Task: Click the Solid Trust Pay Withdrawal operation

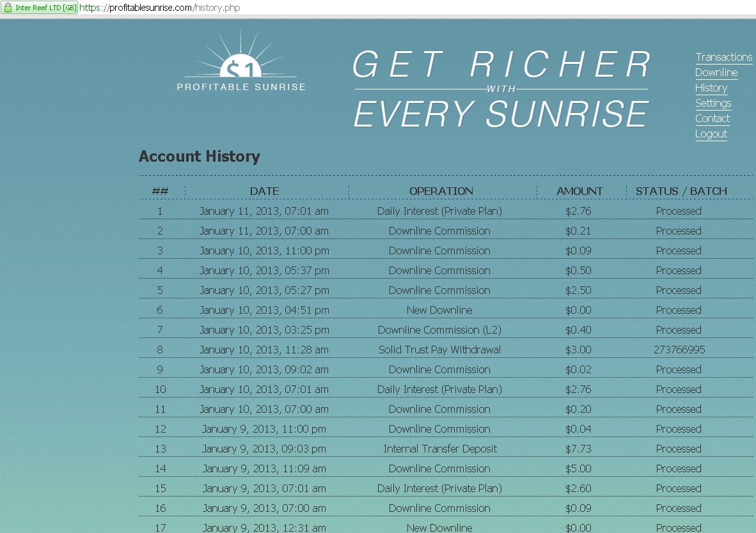Action: coord(439,350)
